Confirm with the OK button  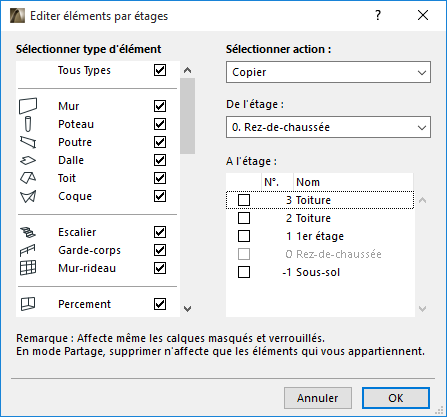click(x=396, y=398)
